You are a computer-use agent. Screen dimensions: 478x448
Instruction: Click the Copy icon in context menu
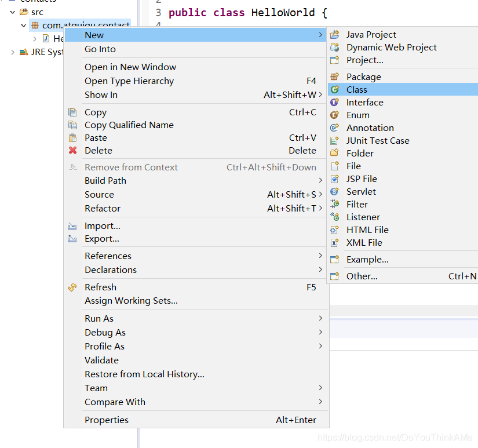[72, 112]
